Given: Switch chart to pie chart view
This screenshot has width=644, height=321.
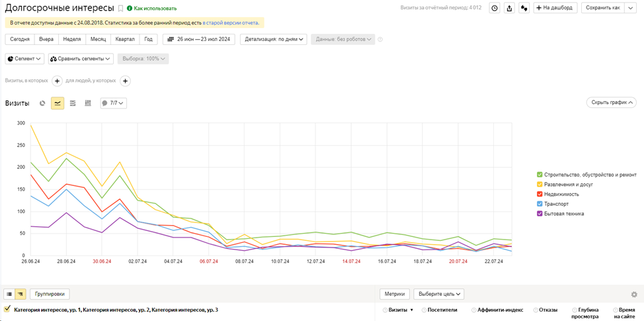Looking at the screenshot, I should tap(42, 103).
